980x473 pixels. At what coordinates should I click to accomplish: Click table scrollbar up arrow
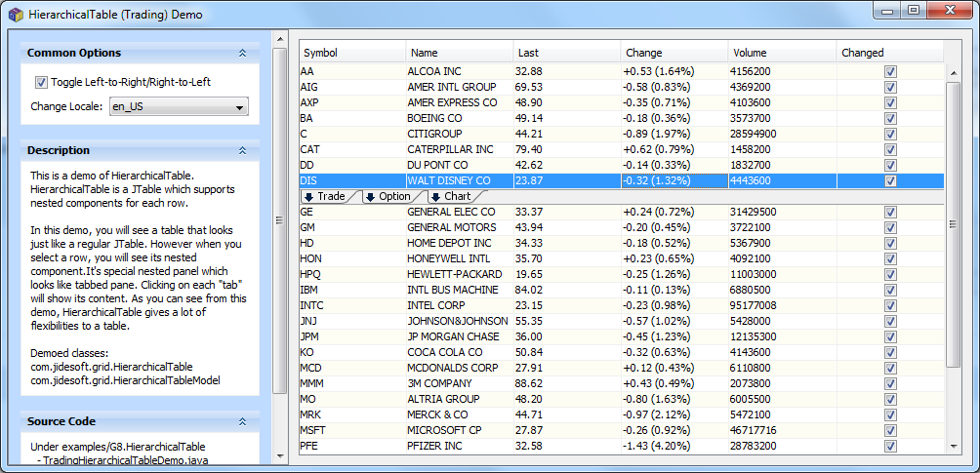[953, 73]
